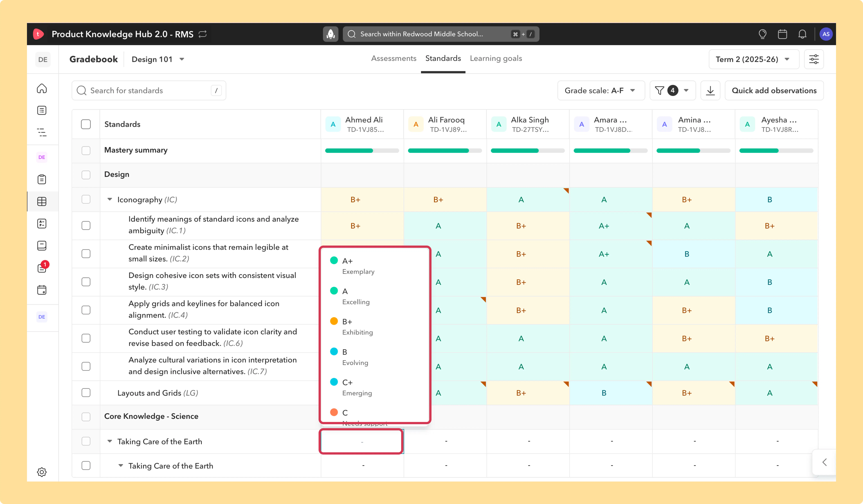Image resolution: width=863 pixels, height=504 pixels.
Task: Open the gradebook settings sliders icon
Action: [x=814, y=59]
